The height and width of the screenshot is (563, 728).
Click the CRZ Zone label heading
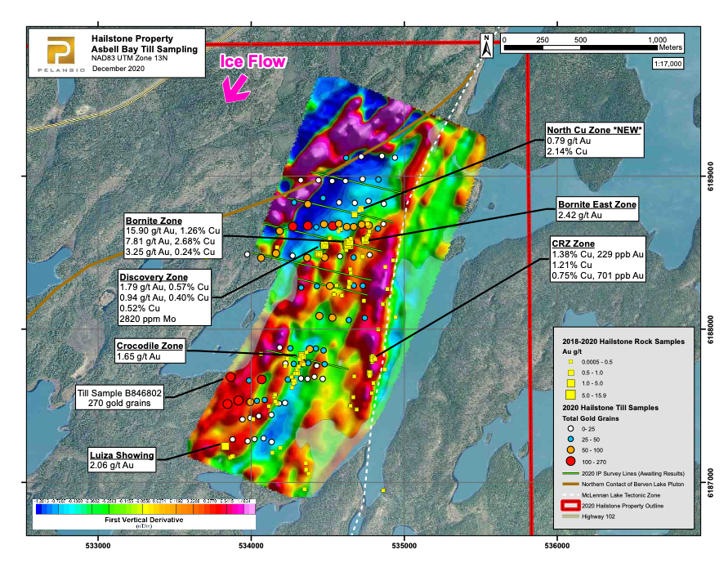coord(571,244)
